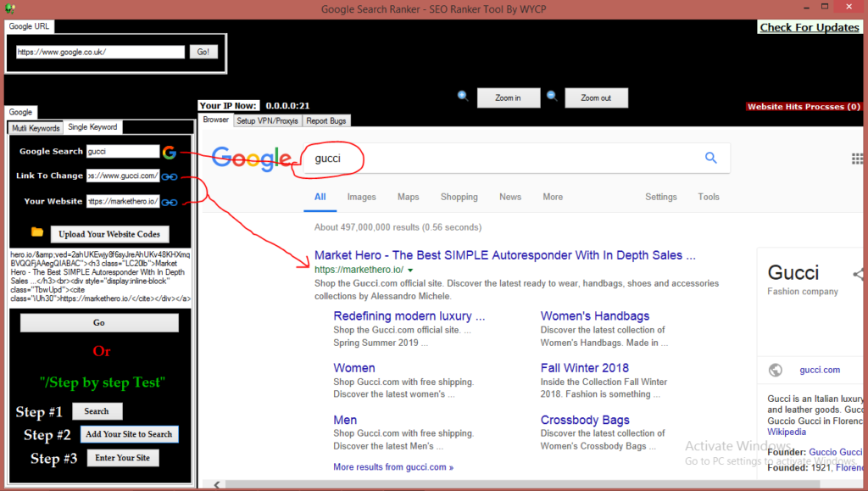
Task: Select the Maps search tab
Action: [408, 197]
